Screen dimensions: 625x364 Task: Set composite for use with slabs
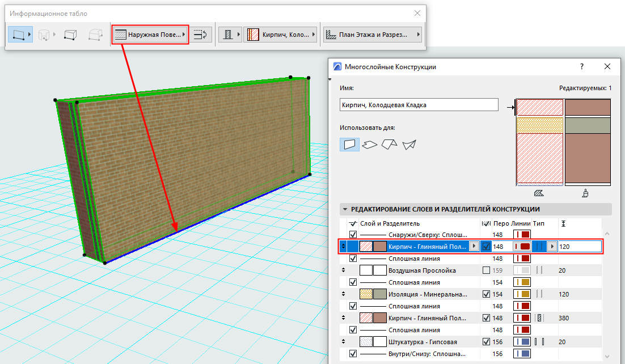pos(370,145)
